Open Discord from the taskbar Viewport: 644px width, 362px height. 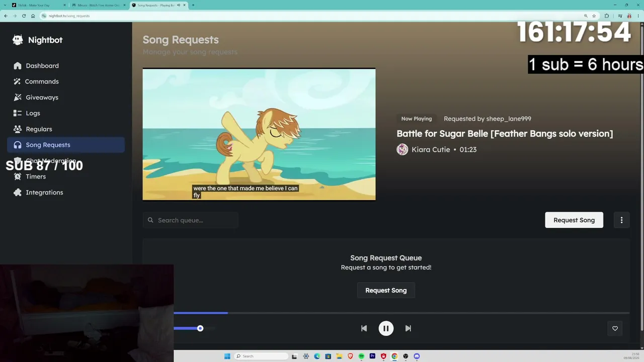click(x=417, y=356)
